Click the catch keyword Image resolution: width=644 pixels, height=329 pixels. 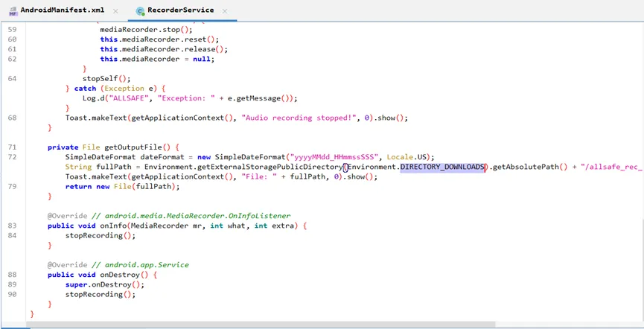[x=85, y=89]
